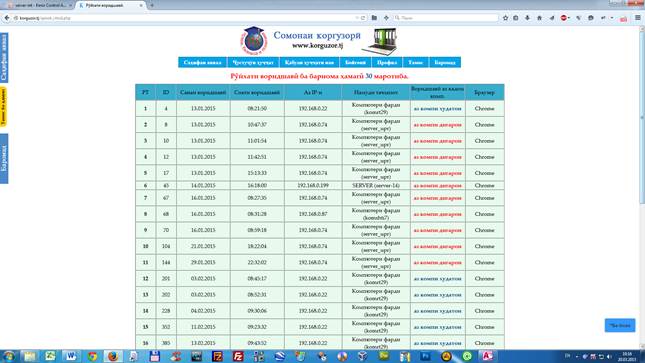645x363 pixels.
Task: Open the yellow vertical side tab
Action: click(x=3, y=107)
